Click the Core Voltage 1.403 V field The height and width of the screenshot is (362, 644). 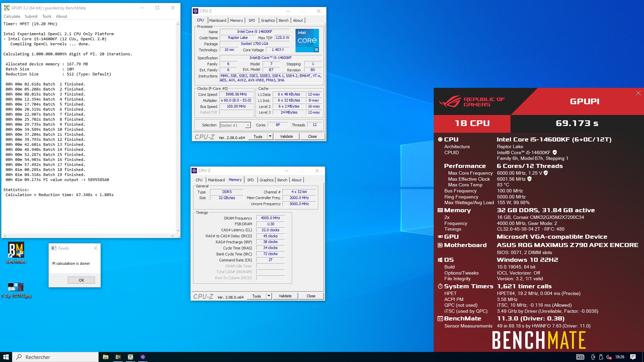[x=278, y=50]
